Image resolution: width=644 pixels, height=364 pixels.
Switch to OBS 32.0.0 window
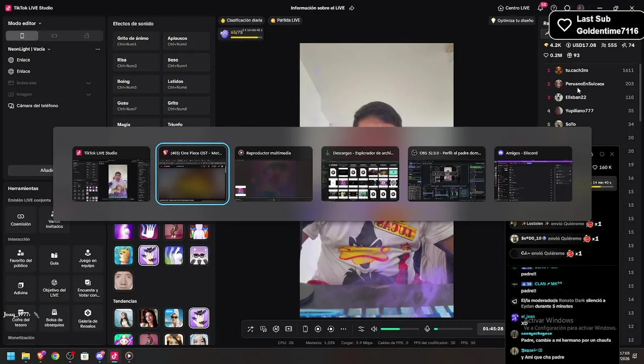447,174
